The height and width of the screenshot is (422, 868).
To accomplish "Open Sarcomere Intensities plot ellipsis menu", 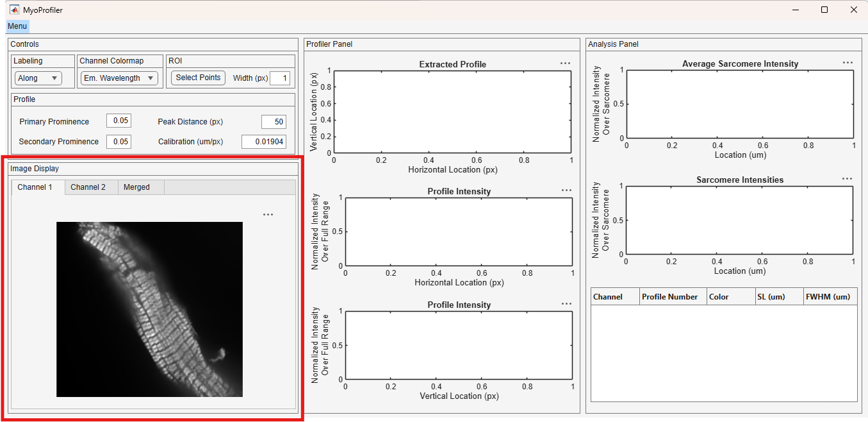I will 847,179.
